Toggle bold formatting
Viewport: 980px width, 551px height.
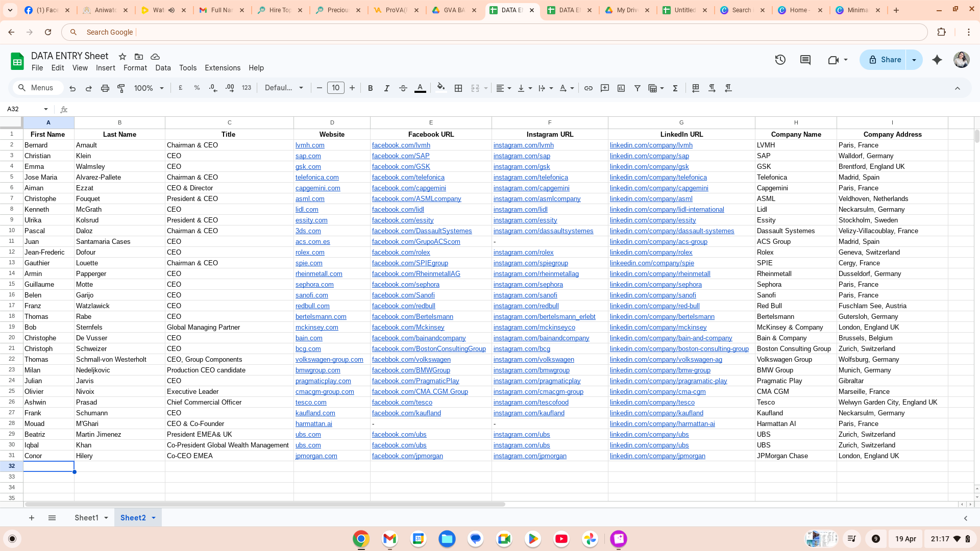[x=371, y=88]
